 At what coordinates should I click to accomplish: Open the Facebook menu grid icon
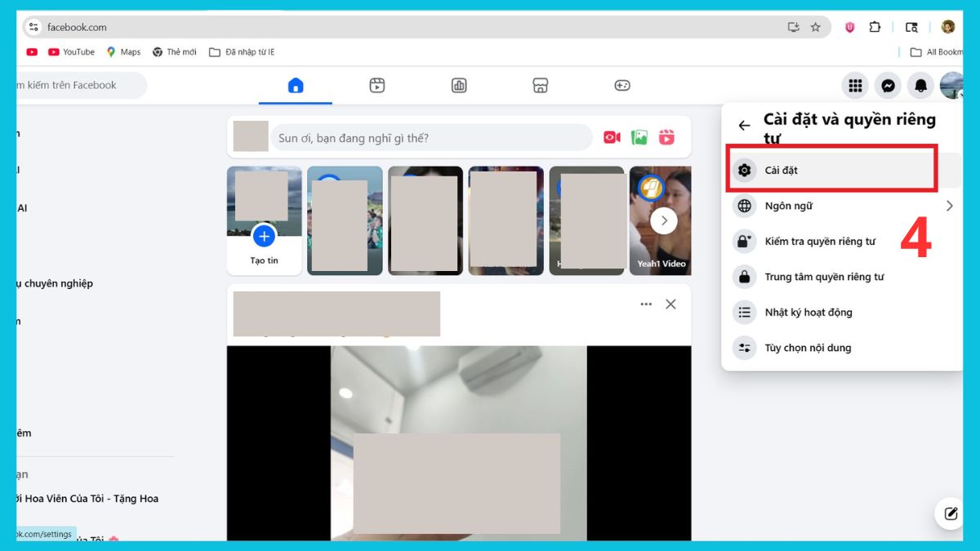tap(855, 85)
